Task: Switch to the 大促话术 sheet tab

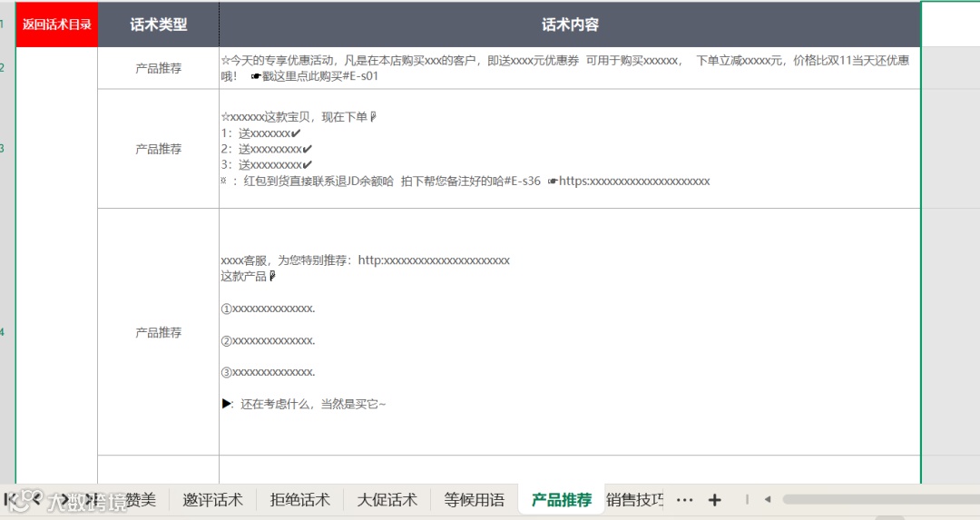Action: (387, 500)
